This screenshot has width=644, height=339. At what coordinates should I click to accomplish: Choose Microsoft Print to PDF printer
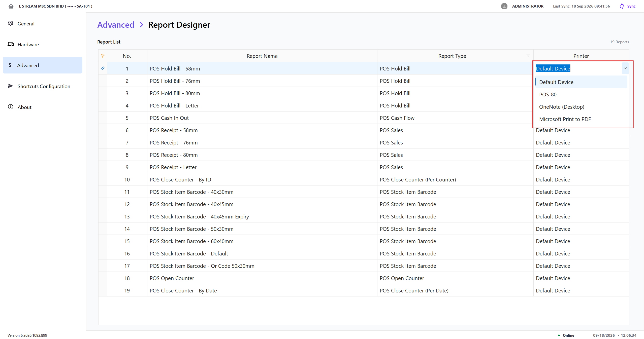pos(581,119)
